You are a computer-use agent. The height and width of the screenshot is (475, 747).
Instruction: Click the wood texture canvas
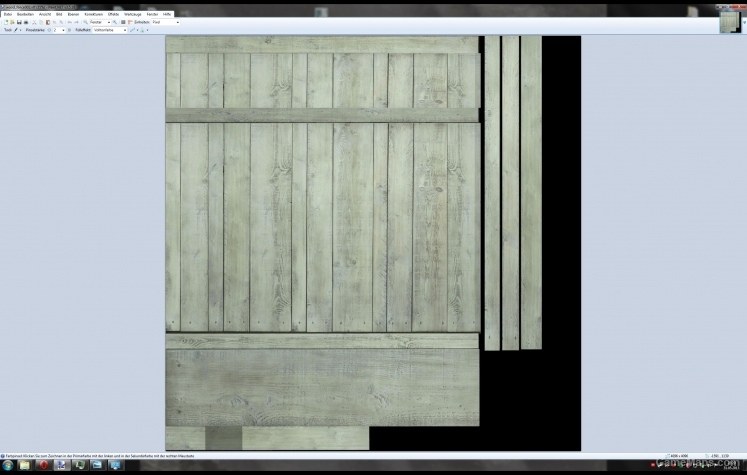coord(373,243)
